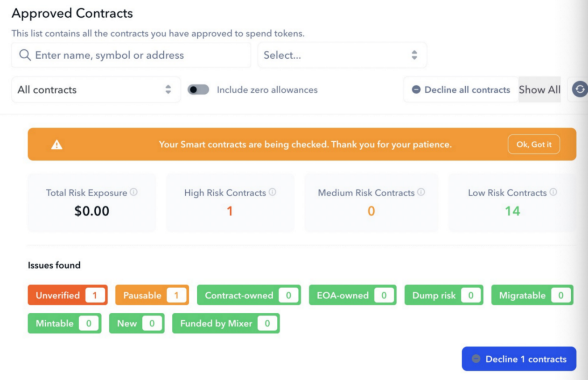The height and width of the screenshot is (380, 588).
Task: Click the warning triangle icon in banner
Action: coord(57,145)
